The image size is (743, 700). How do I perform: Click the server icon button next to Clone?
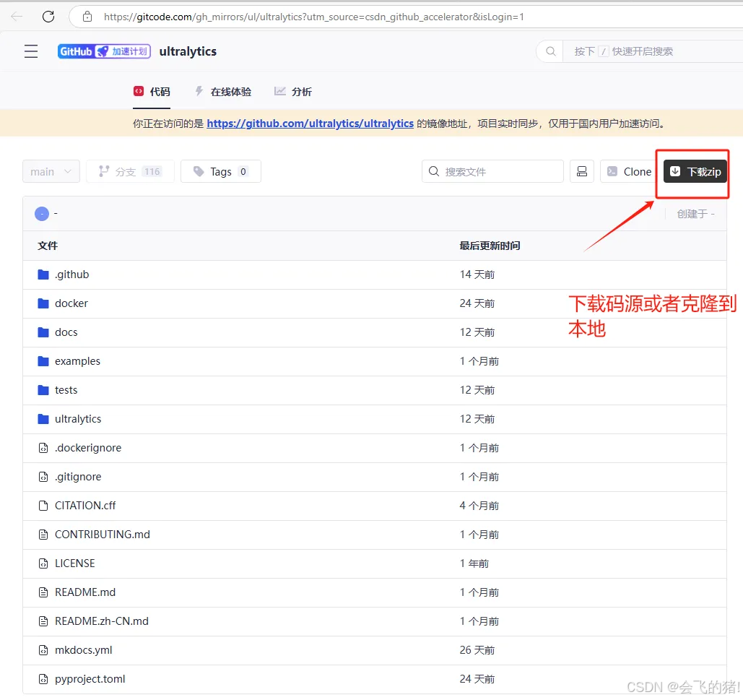582,171
